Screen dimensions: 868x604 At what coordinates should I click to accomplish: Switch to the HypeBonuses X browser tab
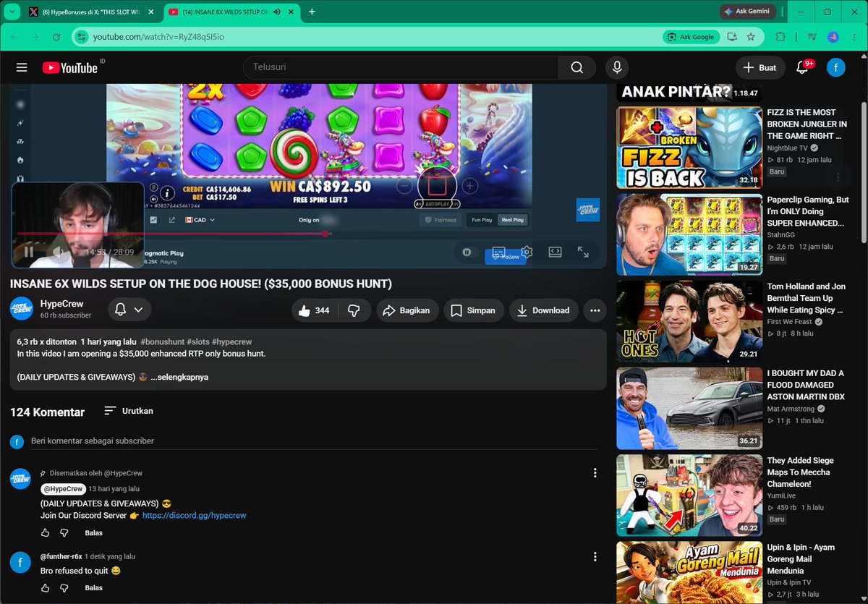91,12
